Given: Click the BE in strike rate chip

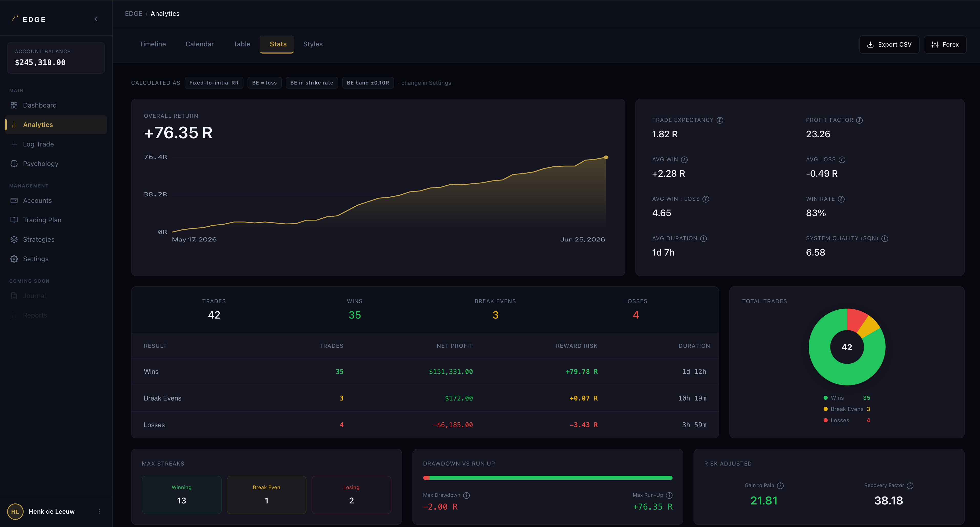Looking at the screenshot, I should tap(312, 83).
